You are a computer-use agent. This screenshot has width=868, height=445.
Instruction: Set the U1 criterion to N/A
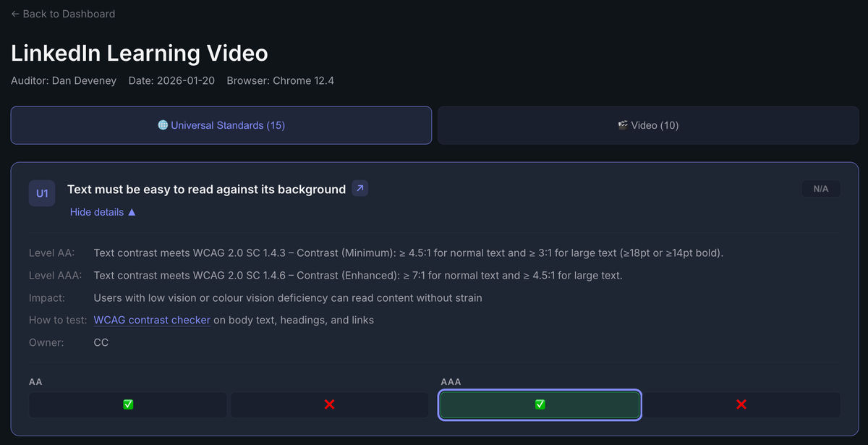(821, 189)
